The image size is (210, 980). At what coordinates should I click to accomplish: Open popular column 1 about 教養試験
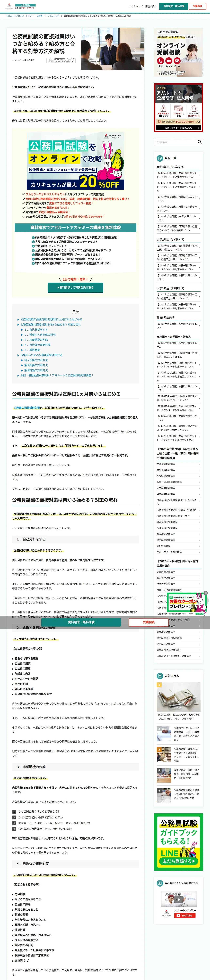click(178, 702)
